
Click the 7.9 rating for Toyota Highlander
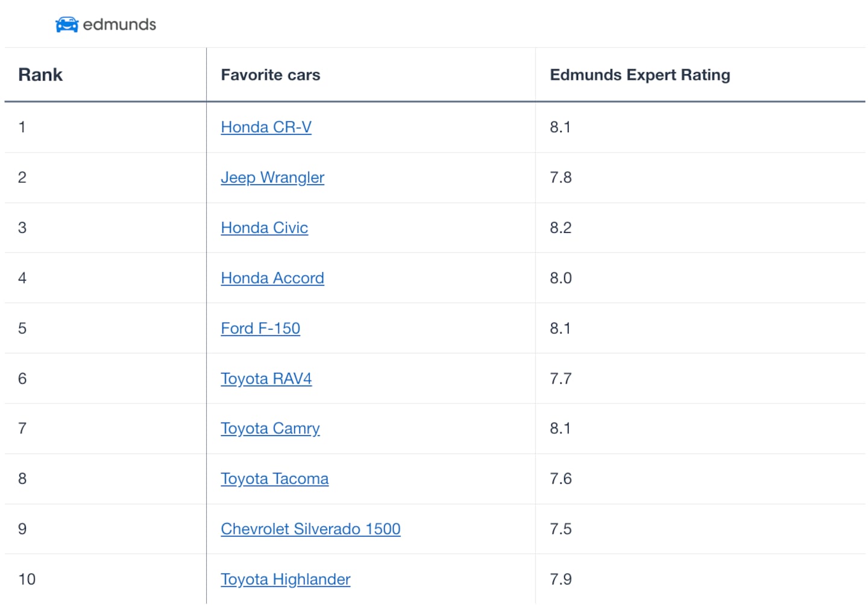561,580
